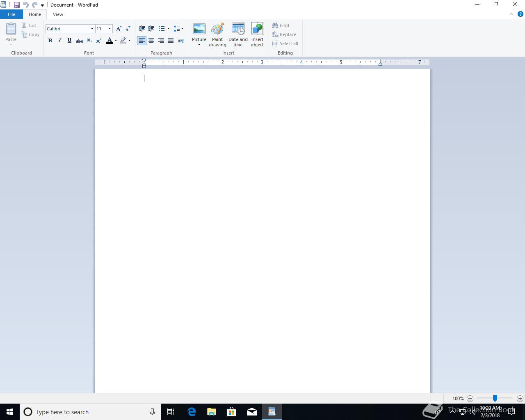Click the first-line indent ruler marker

pyautogui.click(x=144, y=61)
